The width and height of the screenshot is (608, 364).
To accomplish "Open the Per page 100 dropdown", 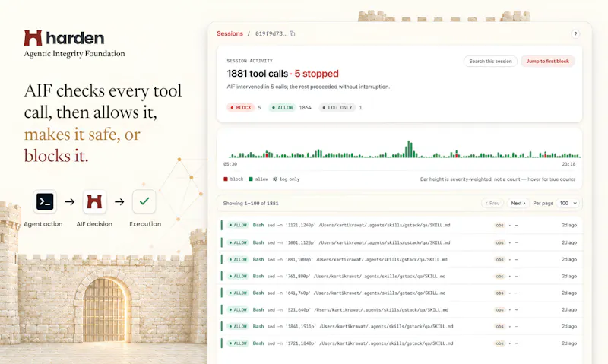I will tap(568, 203).
